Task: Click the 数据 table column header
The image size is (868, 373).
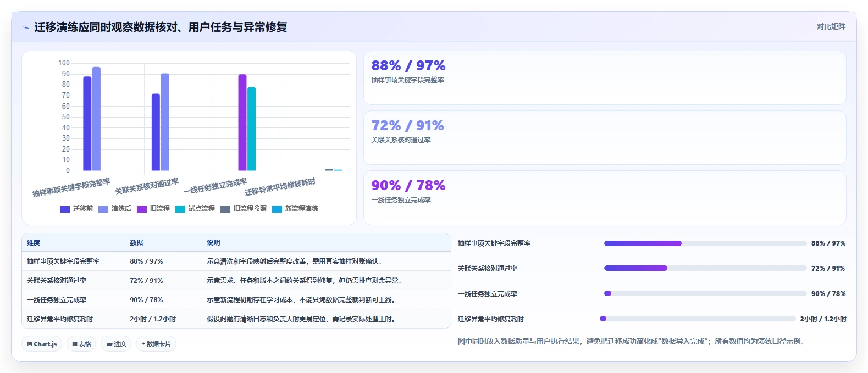Action: 136,243
